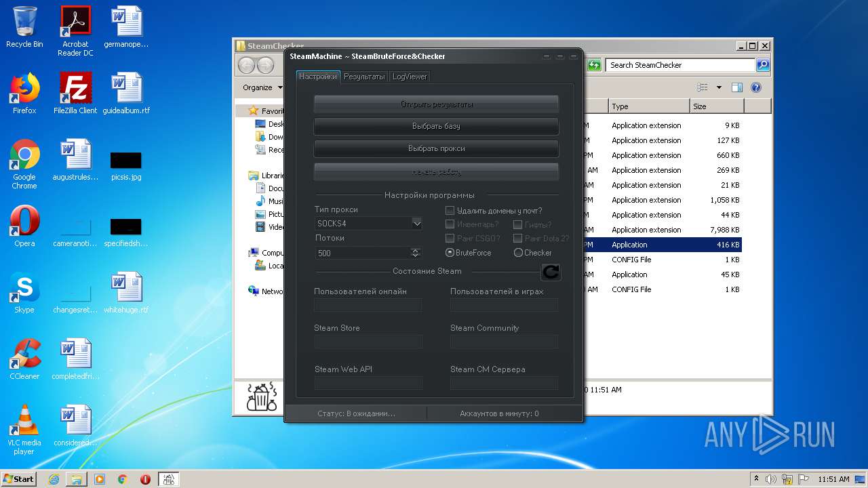Click the 'Статус: В ожидании...' status text

pos(356,413)
